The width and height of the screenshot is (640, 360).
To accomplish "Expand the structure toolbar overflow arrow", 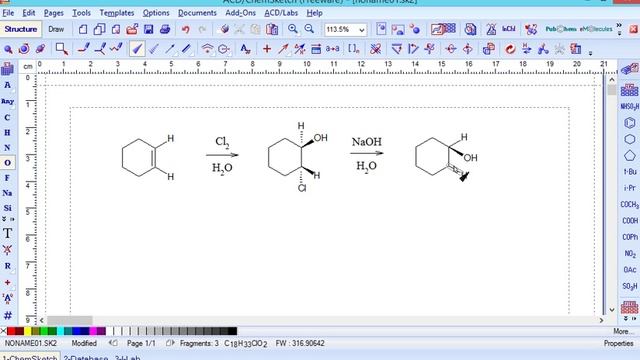I will (591, 52).
